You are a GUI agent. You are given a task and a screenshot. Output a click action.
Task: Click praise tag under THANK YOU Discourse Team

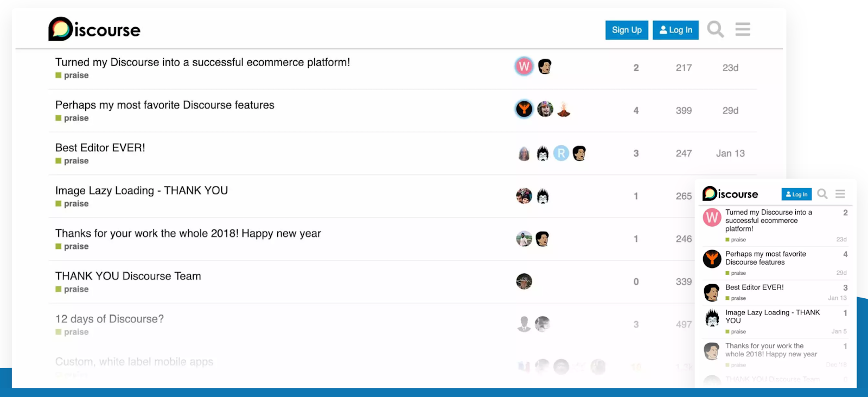click(x=72, y=290)
